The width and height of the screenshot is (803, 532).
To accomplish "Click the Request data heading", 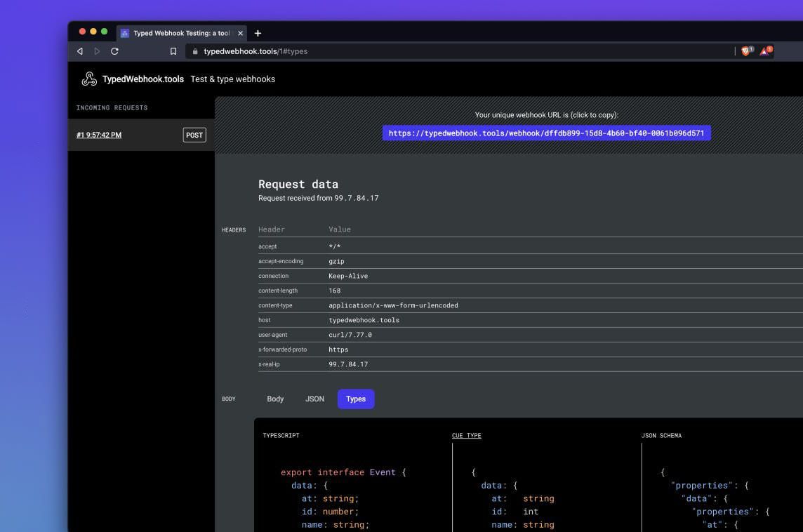I will tap(298, 184).
